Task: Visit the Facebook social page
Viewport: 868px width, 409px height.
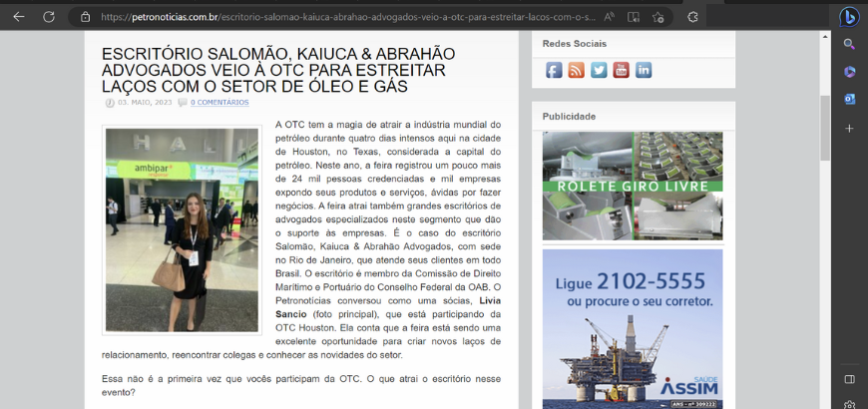Action: pyautogui.click(x=554, y=70)
